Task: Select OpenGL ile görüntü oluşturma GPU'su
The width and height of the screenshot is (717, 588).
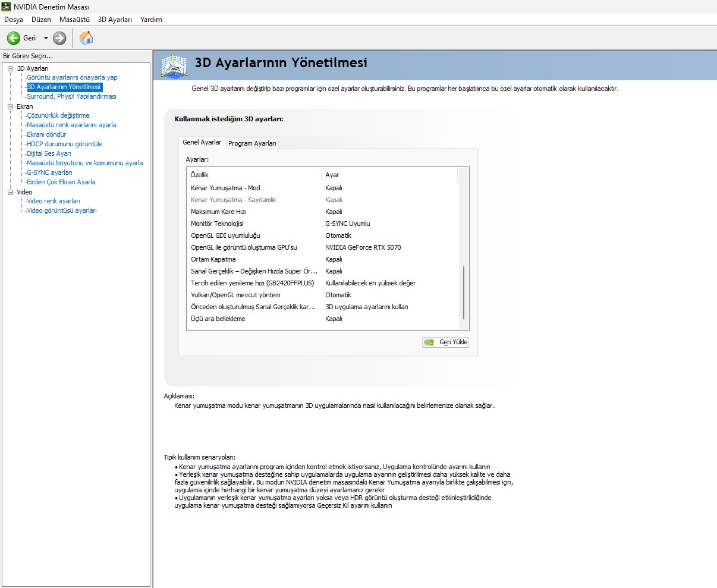Action: (x=323, y=247)
